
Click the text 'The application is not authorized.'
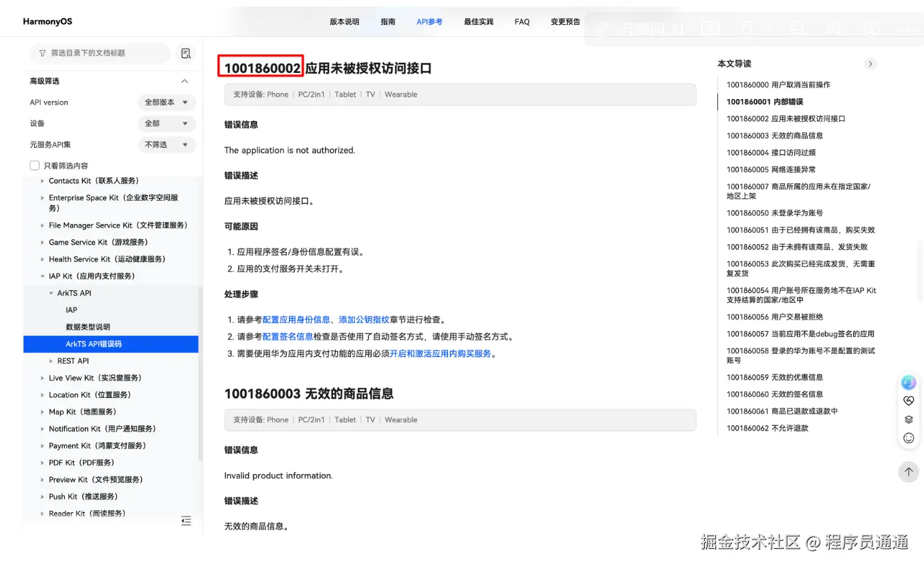(290, 150)
